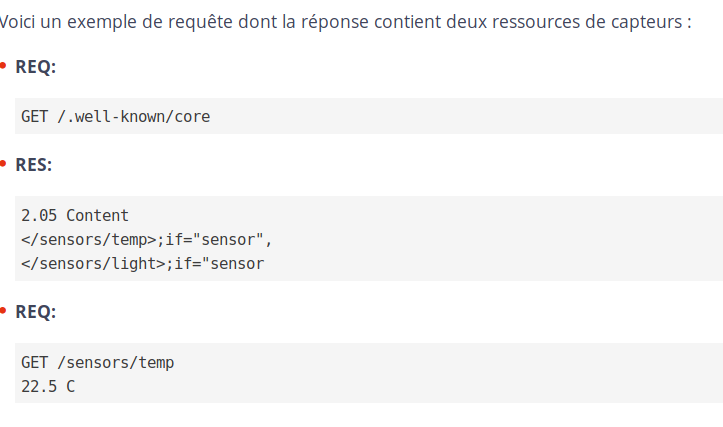723x427 pixels.
Task: Click the GET /sensors/temp code line
Action: [97, 363]
